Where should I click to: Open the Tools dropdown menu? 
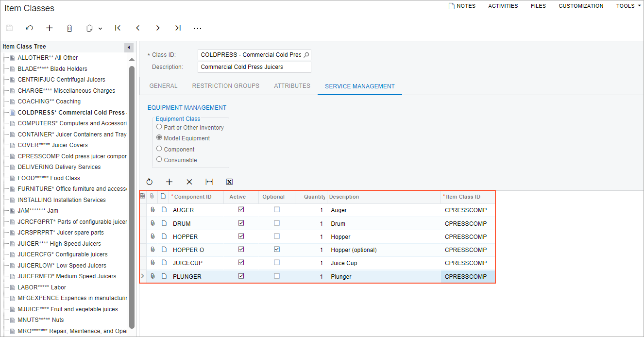pos(628,6)
